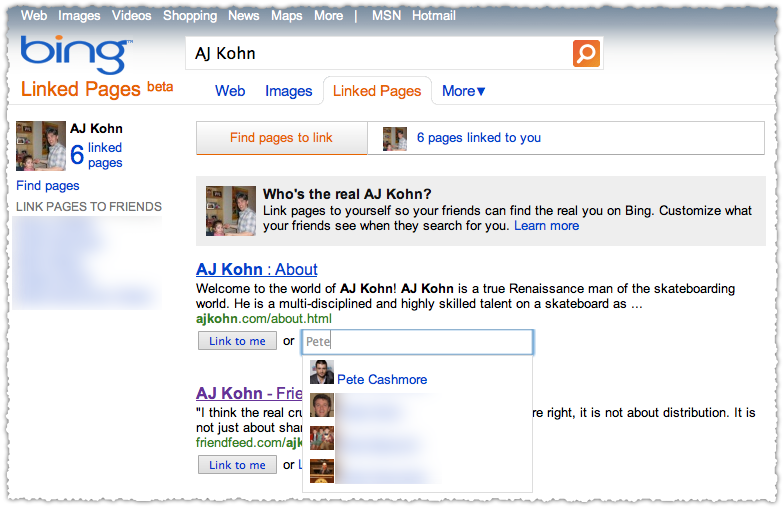Go to MSN link
The height and width of the screenshot is (507, 784).
click(x=386, y=16)
